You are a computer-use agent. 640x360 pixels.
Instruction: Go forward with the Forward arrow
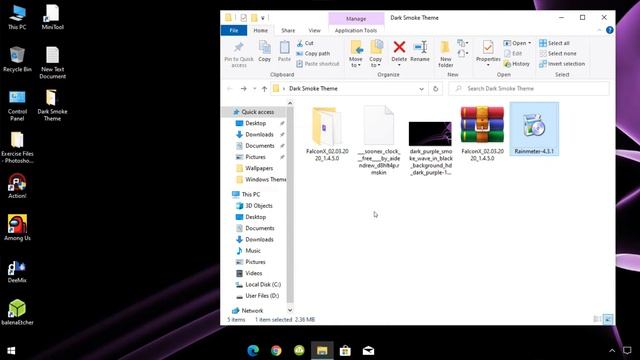click(244, 89)
